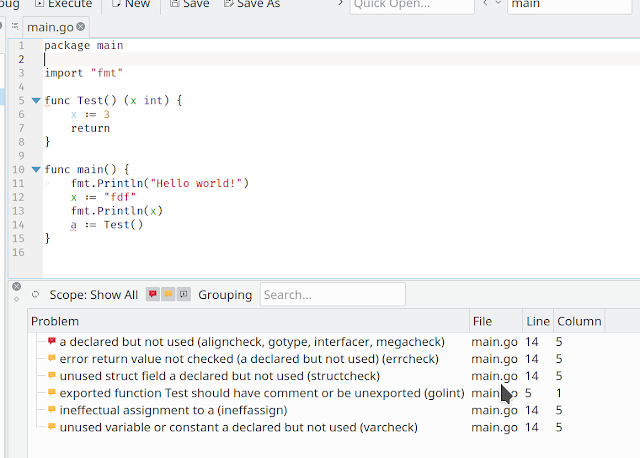Toggle the red error severity filter
Viewport: 640px width, 458px height.
click(x=153, y=294)
